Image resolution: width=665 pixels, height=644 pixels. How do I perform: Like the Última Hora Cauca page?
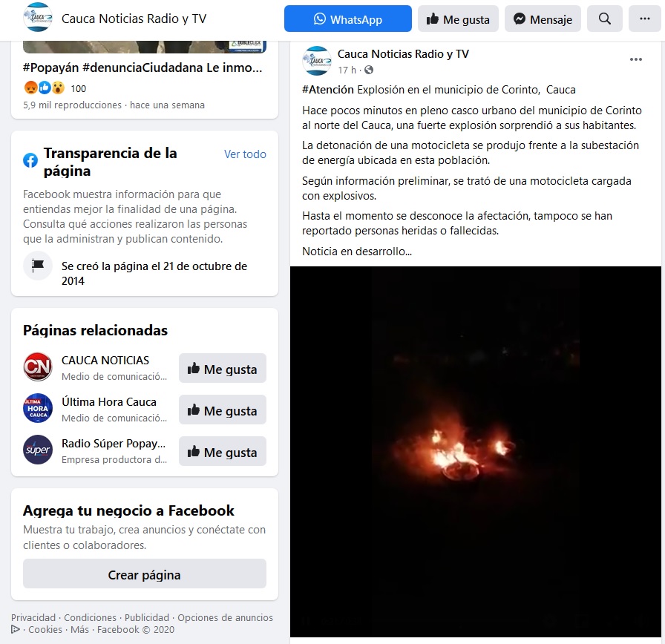click(222, 410)
